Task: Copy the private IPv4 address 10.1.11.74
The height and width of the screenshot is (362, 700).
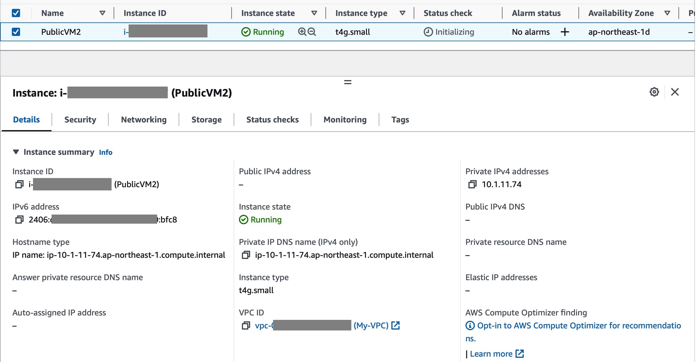Action: [472, 184]
